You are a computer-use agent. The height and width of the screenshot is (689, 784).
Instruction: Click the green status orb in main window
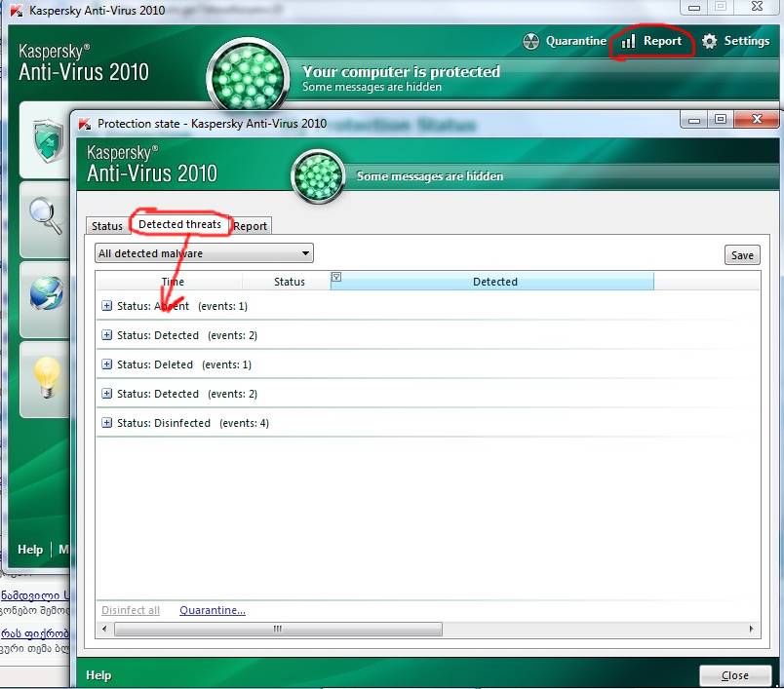point(248,77)
